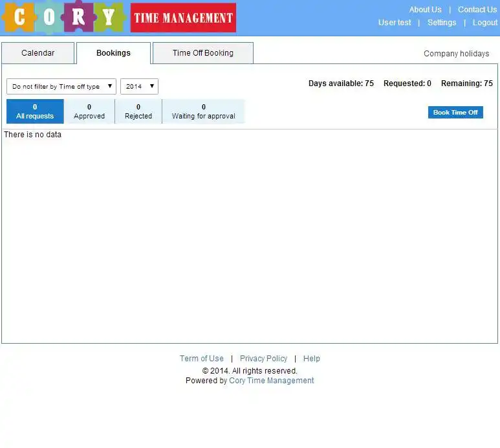This screenshot has width=500, height=448.
Task: Select the Bookings tab
Action: 114,53
